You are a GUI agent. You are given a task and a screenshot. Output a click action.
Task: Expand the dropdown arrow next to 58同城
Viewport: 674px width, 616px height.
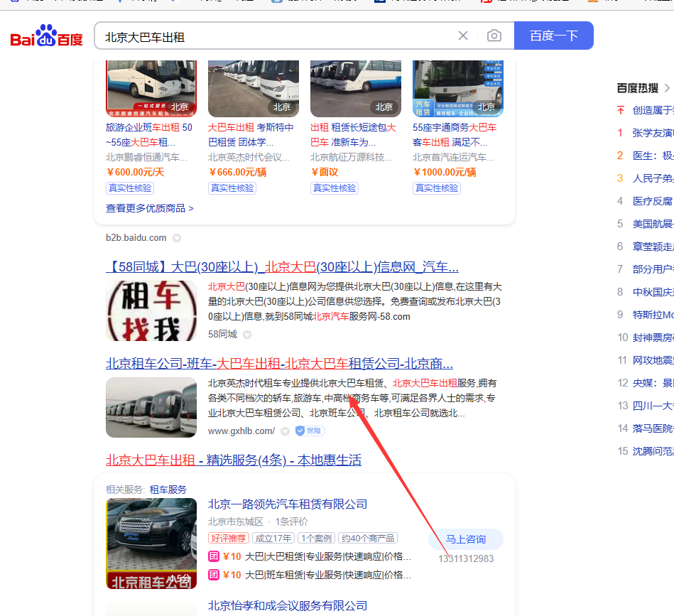tap(247, 335)
